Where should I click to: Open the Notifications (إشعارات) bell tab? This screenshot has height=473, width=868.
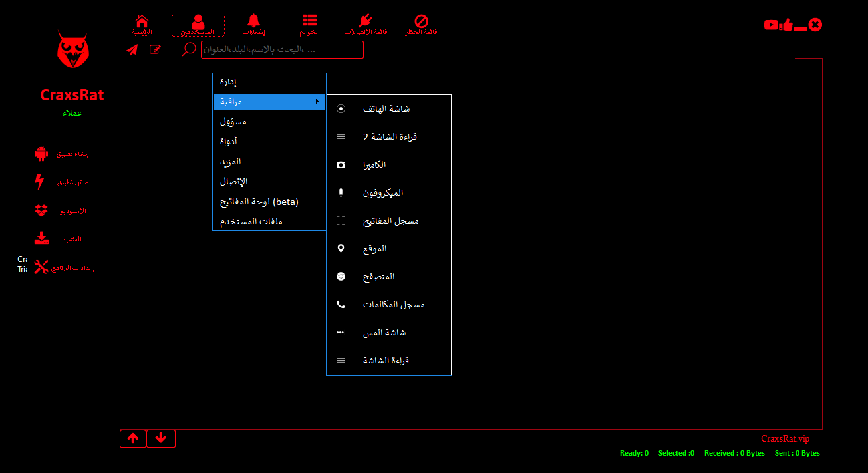[x=253, y=25]
